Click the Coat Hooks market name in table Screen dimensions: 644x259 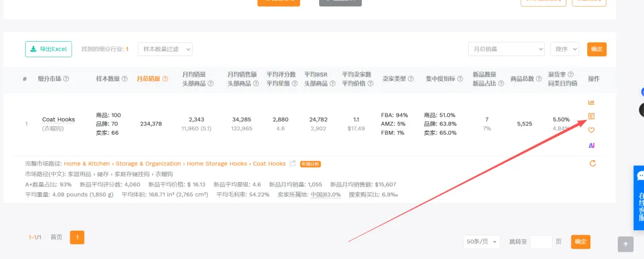click(x=58, y=119)
